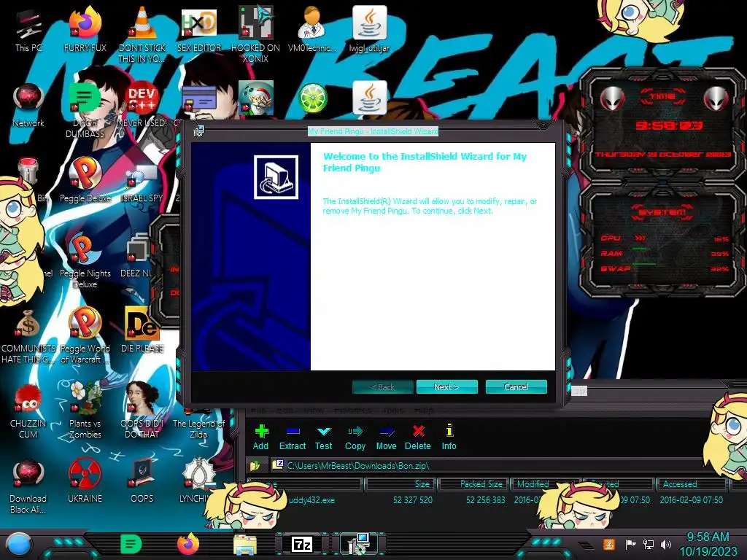Click the greyed-out Back button in the wizard
This screenshot has height=560, width=747.
click(382, 387)
